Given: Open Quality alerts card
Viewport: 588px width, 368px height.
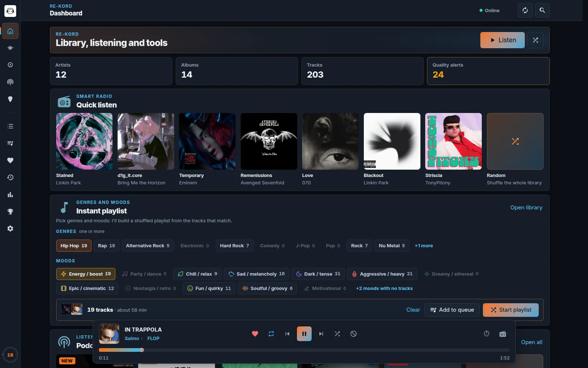Looking at the screenshot, I should [488, 71].
